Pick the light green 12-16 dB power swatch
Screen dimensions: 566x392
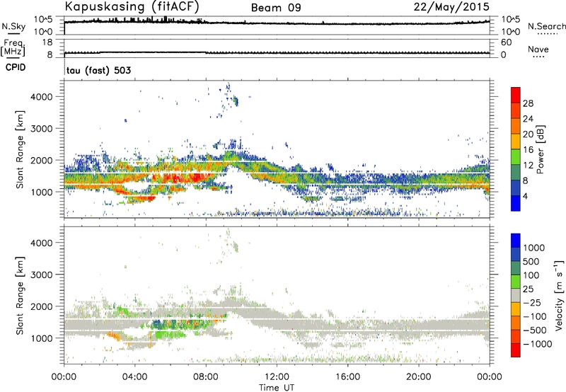click(x=516, y=157)
